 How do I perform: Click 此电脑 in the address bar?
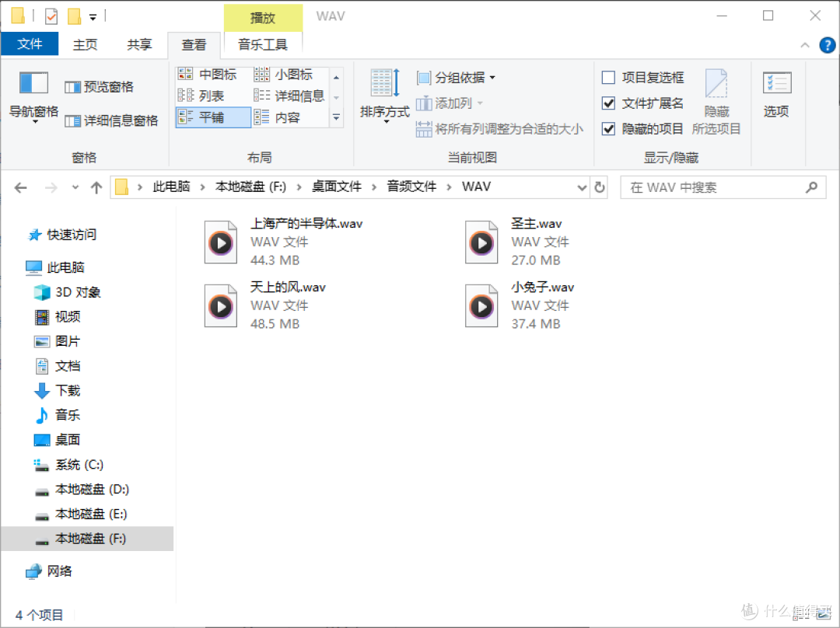[x=171, y=187]
